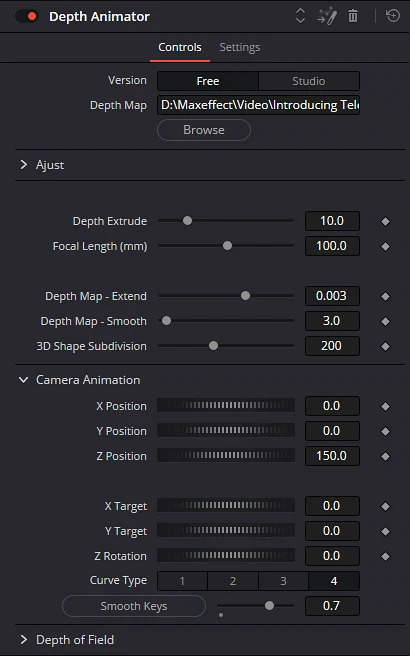The width and height of the screenshot is (410, 656).
Task: Select the Studio version option
Action: click(309, 81)
